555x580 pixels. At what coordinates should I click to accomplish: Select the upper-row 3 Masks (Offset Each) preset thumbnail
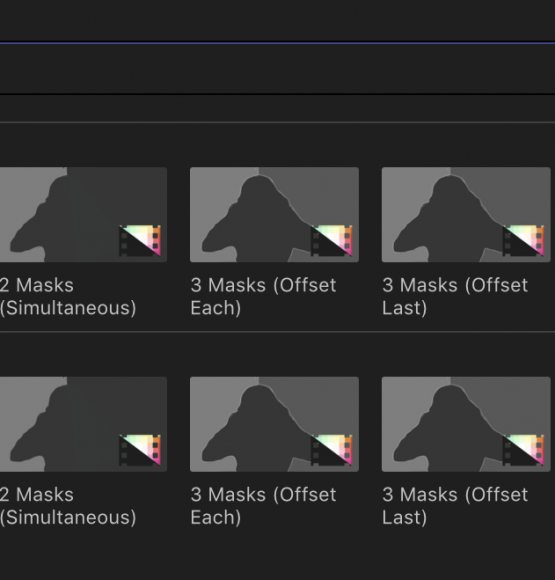tap(274, 215)
